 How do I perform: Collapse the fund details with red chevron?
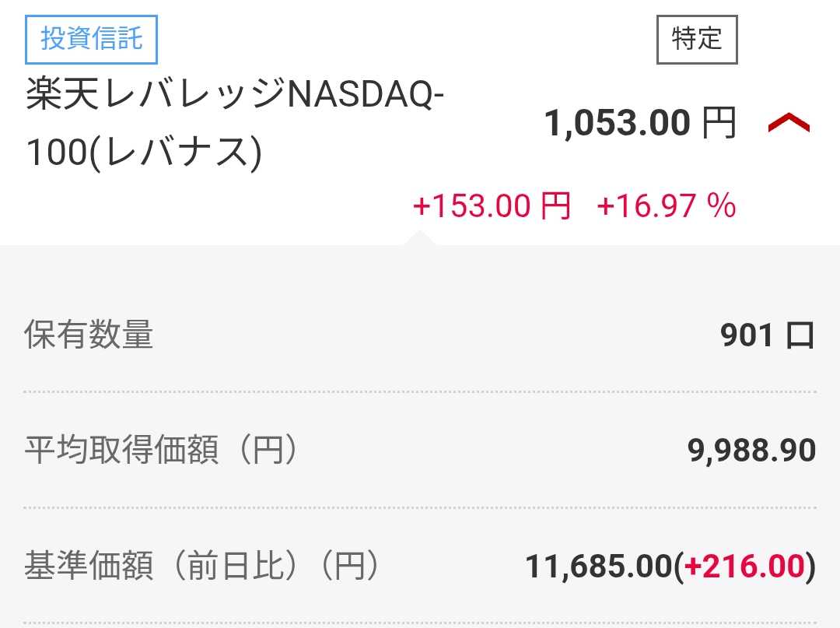pyautogui.click(x=789, y=123)
